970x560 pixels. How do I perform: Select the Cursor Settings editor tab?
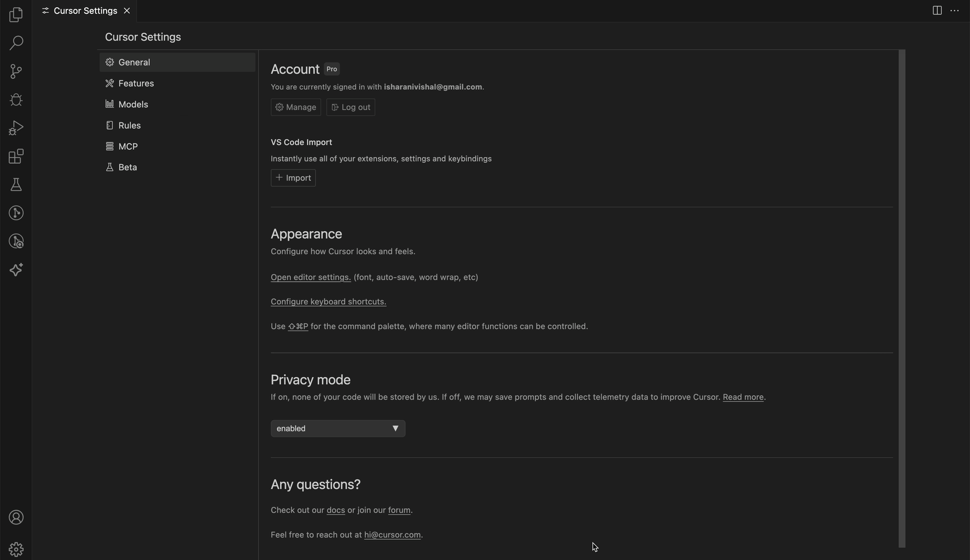pos(85,11)
